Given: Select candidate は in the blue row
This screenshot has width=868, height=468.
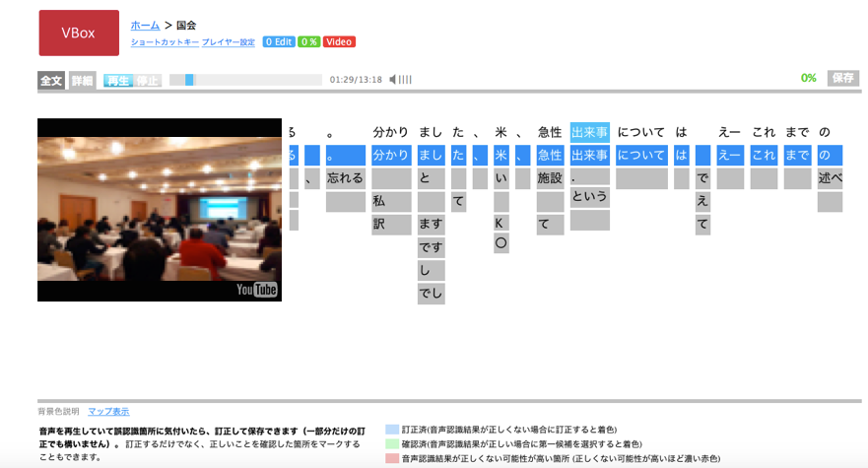Looking at the screenshot, I should click(x=682, y=155).
